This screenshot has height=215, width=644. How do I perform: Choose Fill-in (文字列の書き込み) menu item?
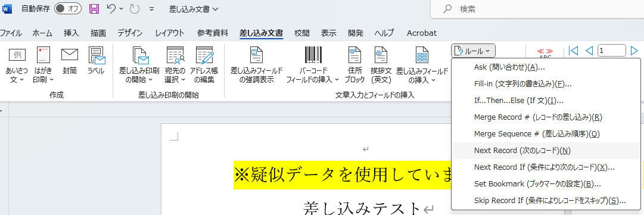point(546,84)
